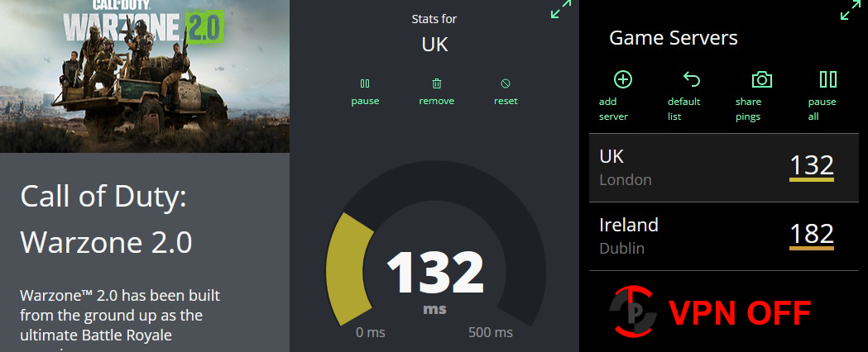This screenshot has height=352, width=868.
Task: Expand the Stats for UK panel
Action: 561,9
